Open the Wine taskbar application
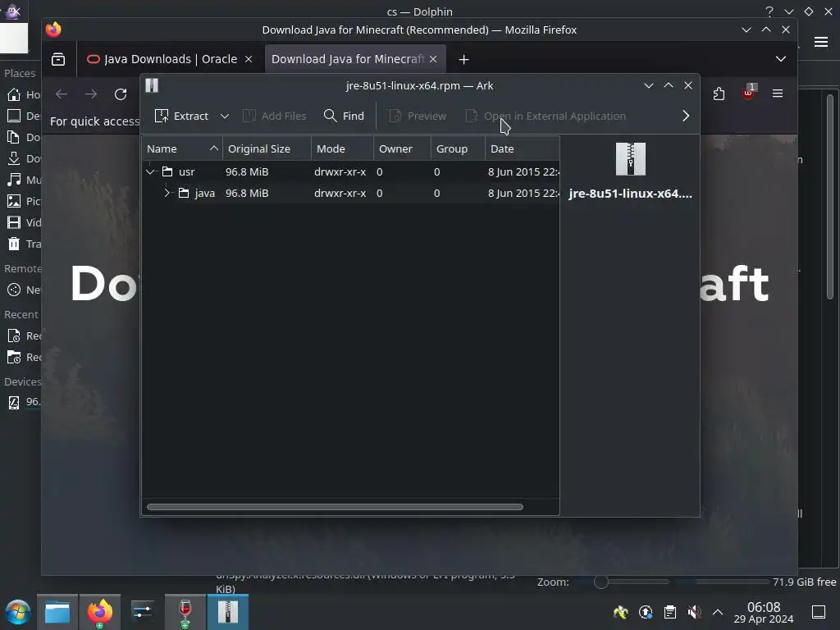Image resolution: width=840 pixels, height=630 pixels. (x=185, y=612)
